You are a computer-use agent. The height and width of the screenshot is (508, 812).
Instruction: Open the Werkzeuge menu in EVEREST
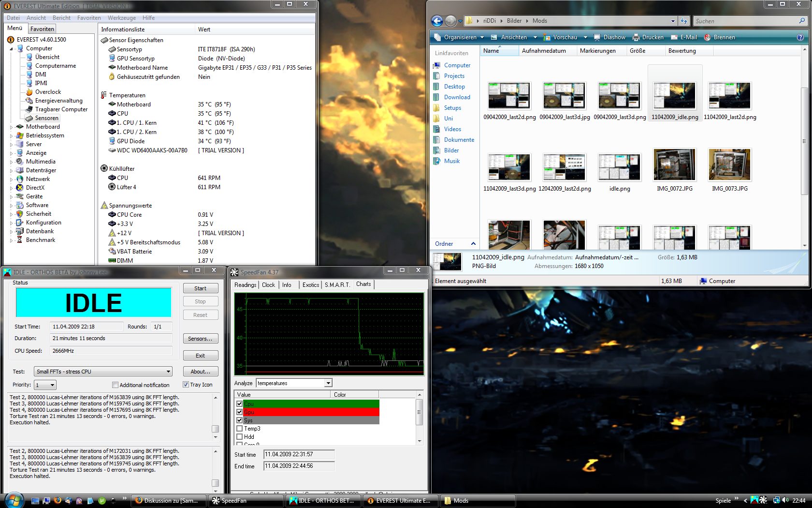coord(122,18)
